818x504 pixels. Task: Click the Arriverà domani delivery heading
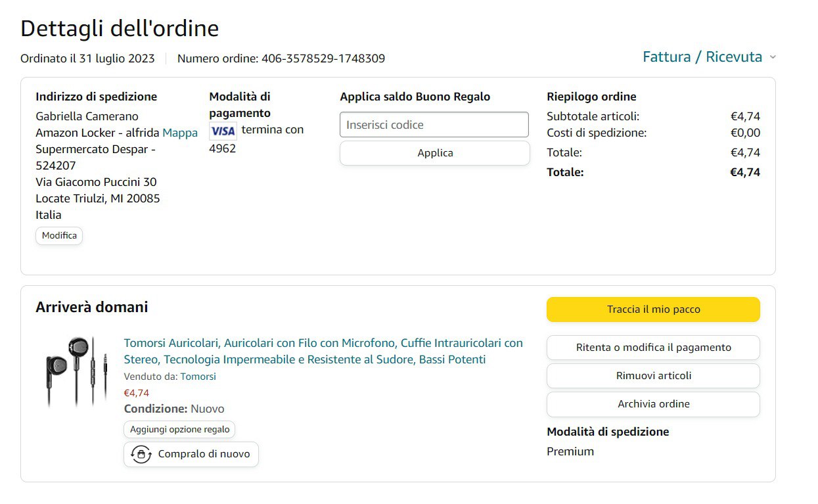[x=92, y=307]
